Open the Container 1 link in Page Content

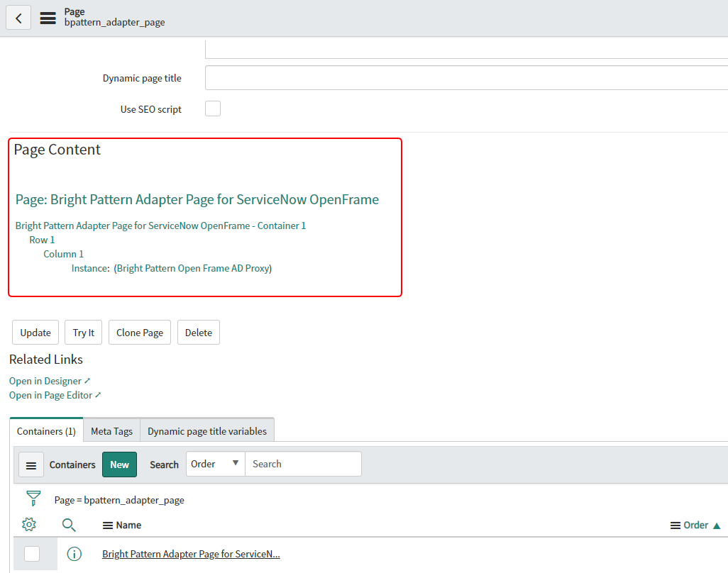click(160, 226)
